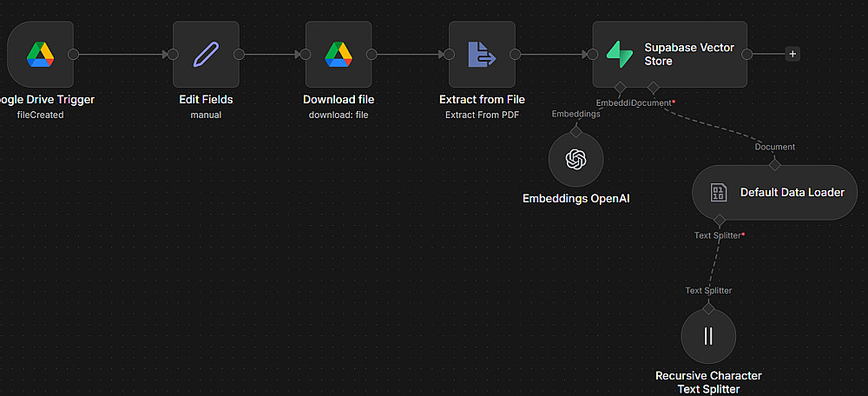Click the Edit Fields output connector
This screenshot has width=868, height=396.
coord(240,55)
